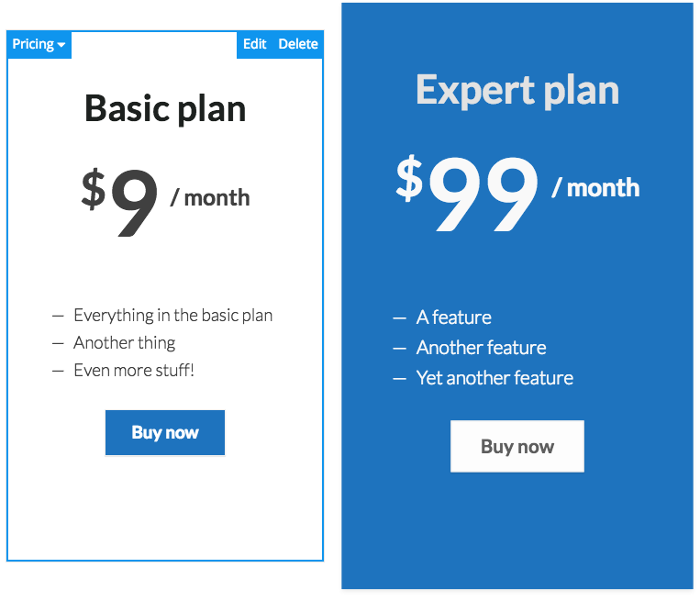Viewport: 700px width, 601px height.
Task: Click Edit on the Basic plan block
Action: pos(254,44)
